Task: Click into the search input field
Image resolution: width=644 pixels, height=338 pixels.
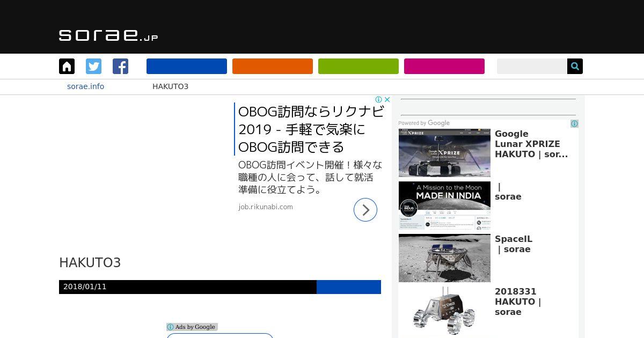Action: coord(532,67)
